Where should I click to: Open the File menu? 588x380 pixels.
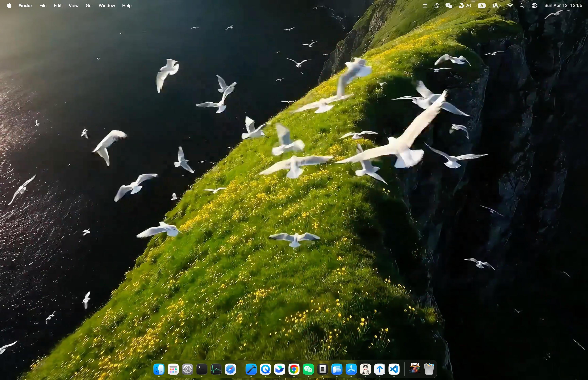click(43, 5)
